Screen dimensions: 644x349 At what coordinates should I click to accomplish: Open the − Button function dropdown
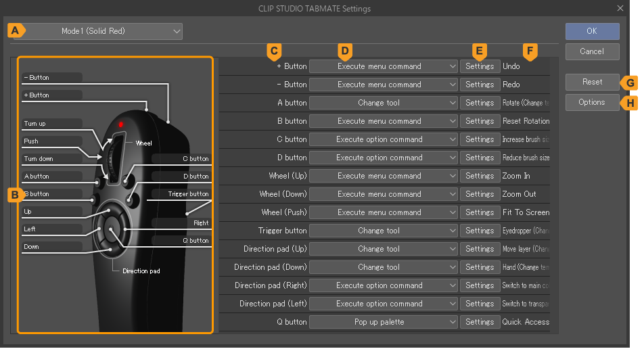pos(383,85)
